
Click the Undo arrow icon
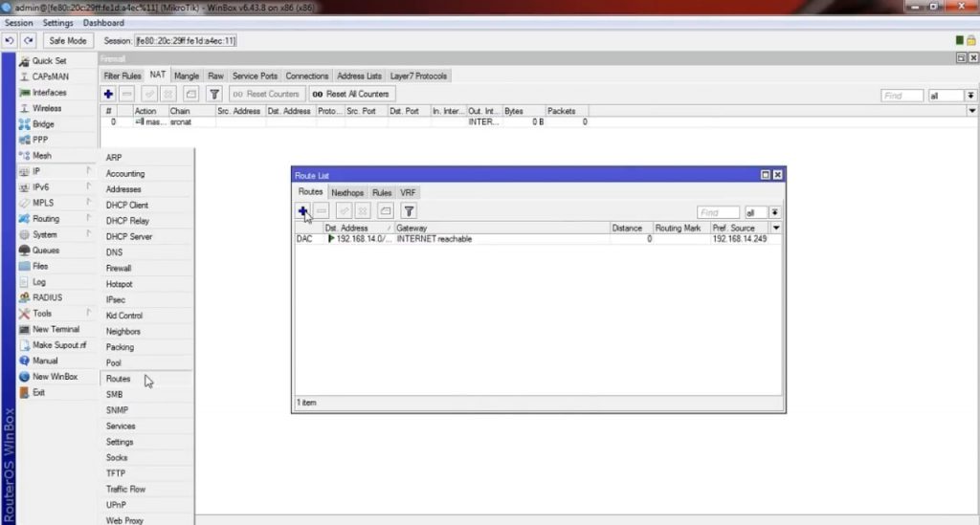pos(10,40)
